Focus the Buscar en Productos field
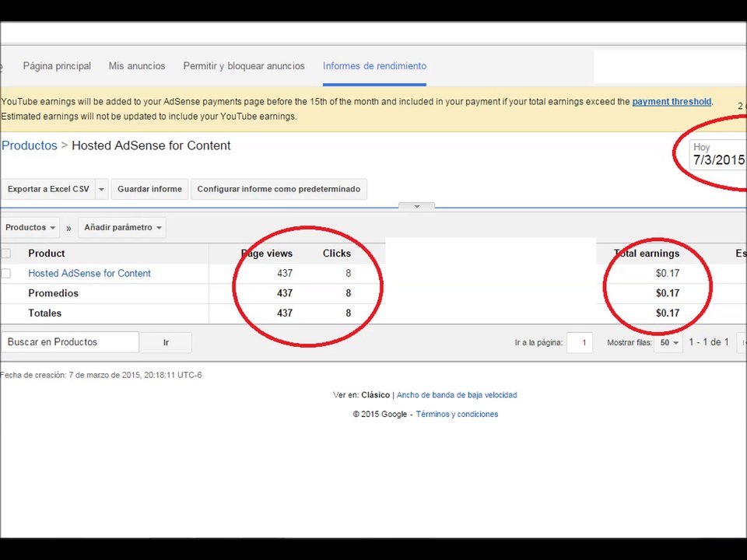This screenshot has height=560, width=747. 70,342
